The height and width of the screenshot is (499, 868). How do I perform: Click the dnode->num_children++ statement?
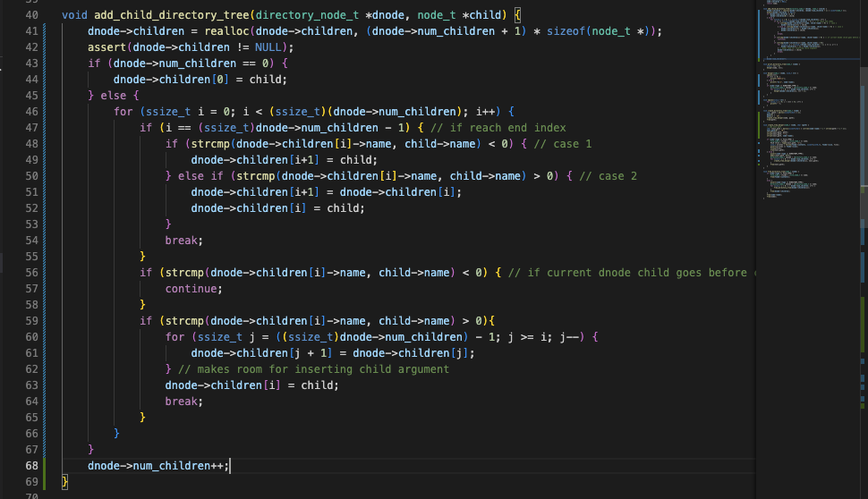coord(157,466)
